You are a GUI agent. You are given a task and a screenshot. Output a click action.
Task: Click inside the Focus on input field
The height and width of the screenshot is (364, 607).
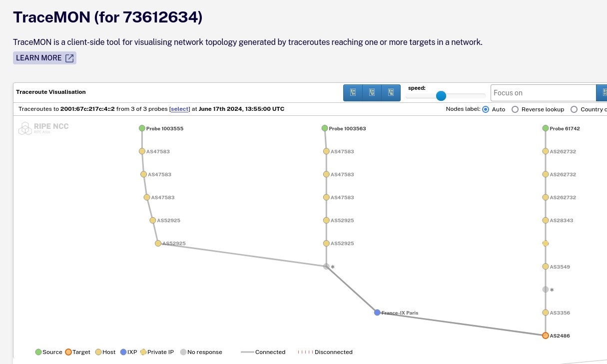(x=543, y=92)
